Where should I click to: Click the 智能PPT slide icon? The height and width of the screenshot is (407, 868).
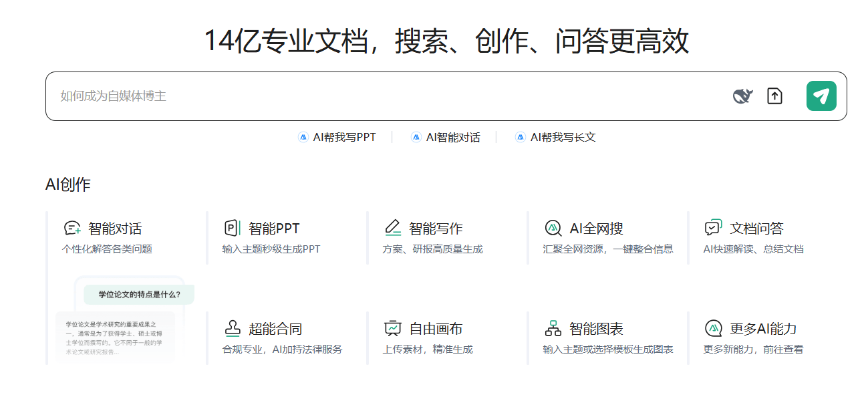[232, 229]
